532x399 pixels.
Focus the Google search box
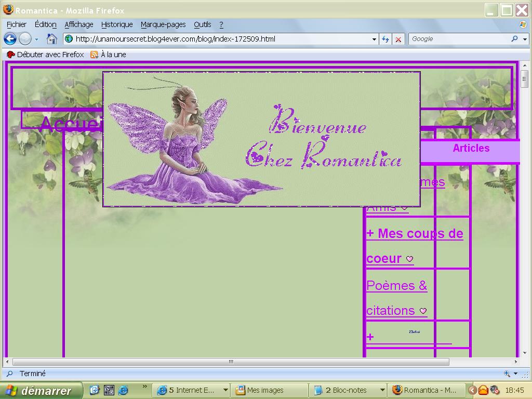click(459, 39)
